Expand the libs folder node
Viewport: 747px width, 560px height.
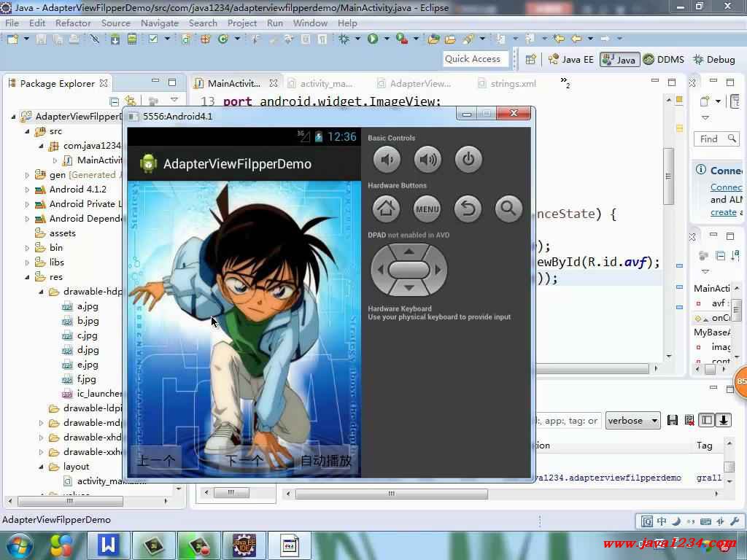[x=27, y=262]
